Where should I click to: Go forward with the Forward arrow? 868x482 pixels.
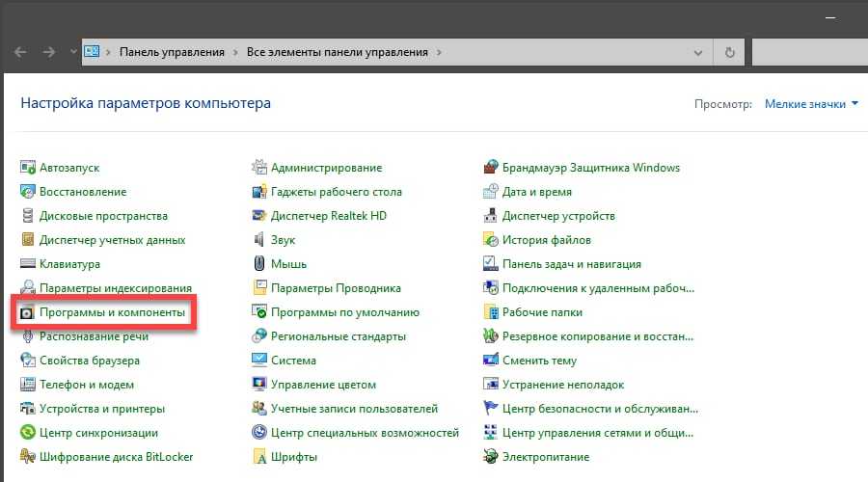click(49, 52)
